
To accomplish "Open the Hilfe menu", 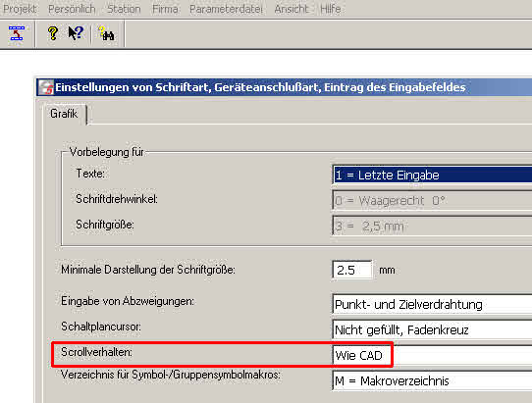I will [x=330, y=9].
